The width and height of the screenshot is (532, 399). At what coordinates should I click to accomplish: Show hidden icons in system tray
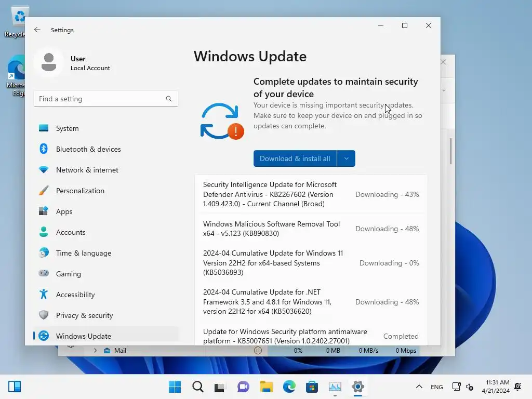click(x=419, y=387)
